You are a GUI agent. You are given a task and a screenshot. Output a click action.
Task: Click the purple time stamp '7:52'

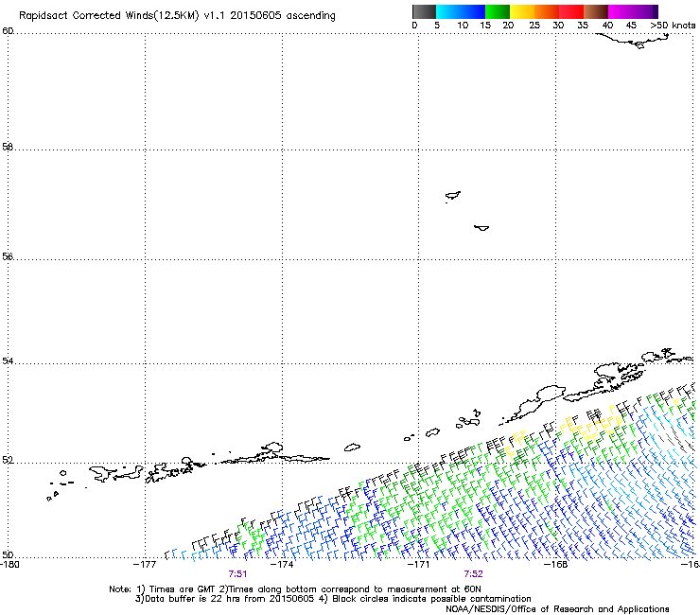tap(473, 574)
